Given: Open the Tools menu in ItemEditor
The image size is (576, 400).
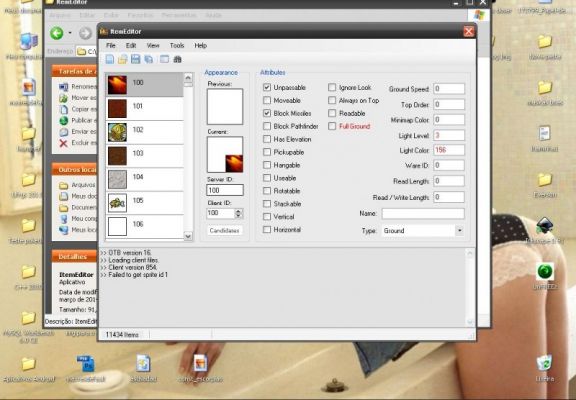Looking at the screenshot, I should click(x=177, y=46).
